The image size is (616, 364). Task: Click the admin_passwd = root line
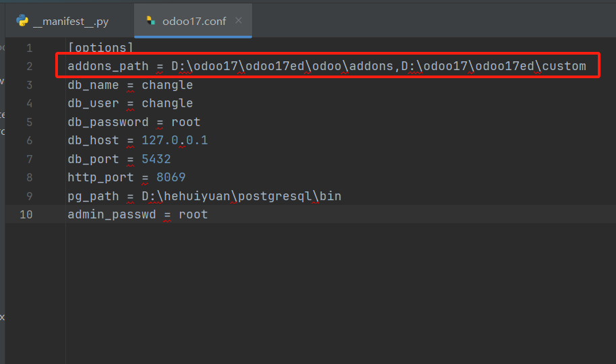(x=137, y=214)
